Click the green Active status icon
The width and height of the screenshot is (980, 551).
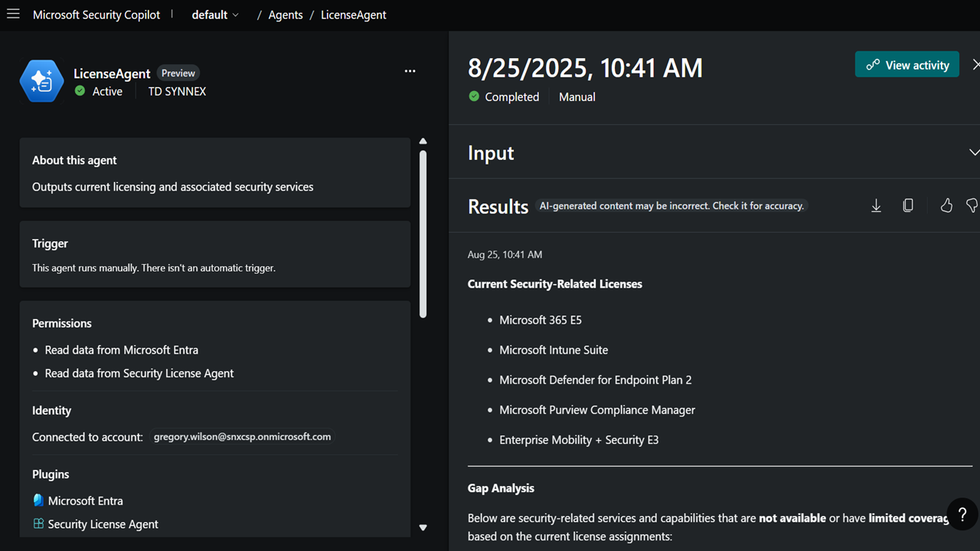tap(80, 91)
